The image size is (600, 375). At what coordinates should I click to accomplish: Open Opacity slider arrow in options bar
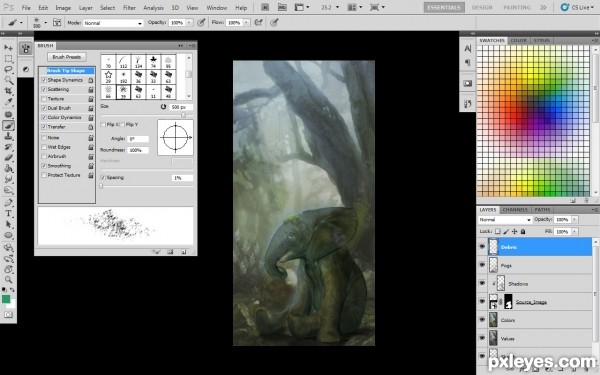(x=189, y=23)
